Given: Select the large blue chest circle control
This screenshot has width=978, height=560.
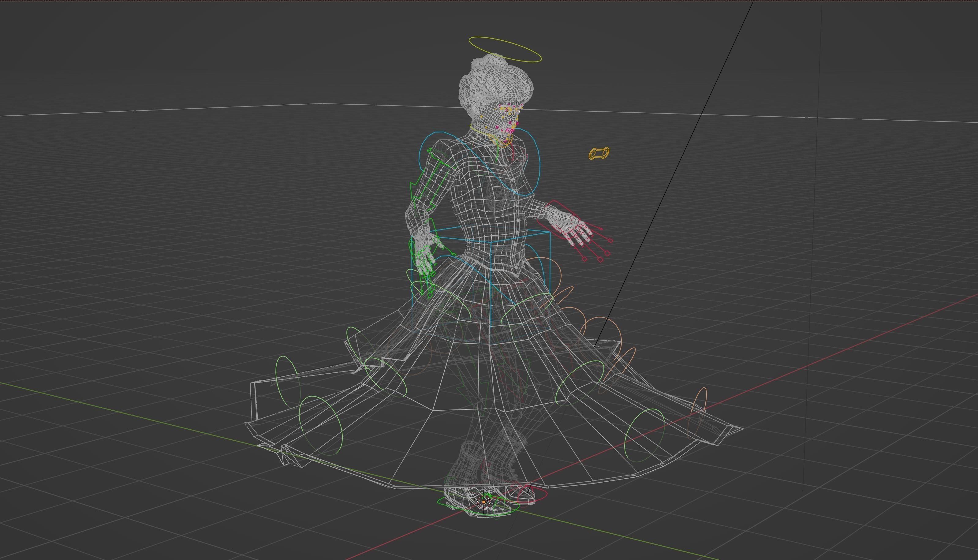Looking at the screenshot, I should [x=479, y=163].
